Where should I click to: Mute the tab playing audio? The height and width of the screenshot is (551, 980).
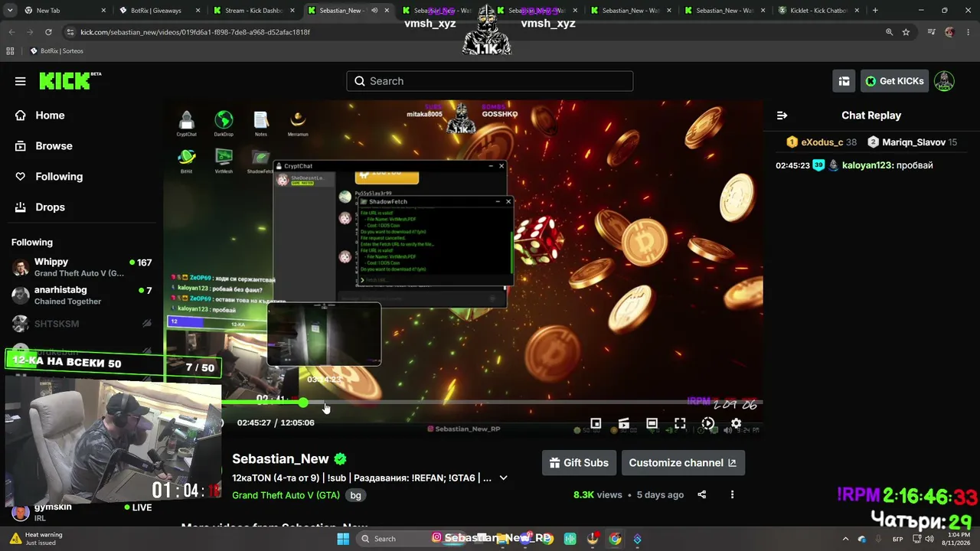point(374,11)
